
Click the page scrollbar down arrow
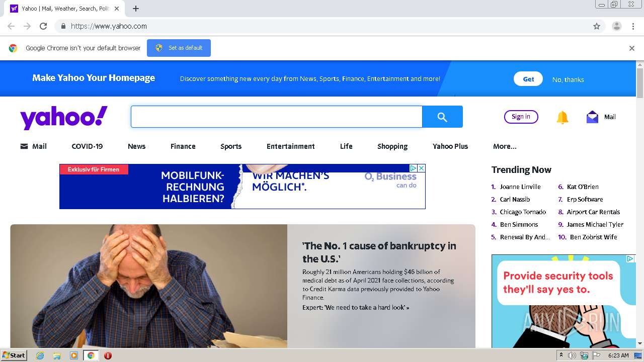(x=640, y=343)
